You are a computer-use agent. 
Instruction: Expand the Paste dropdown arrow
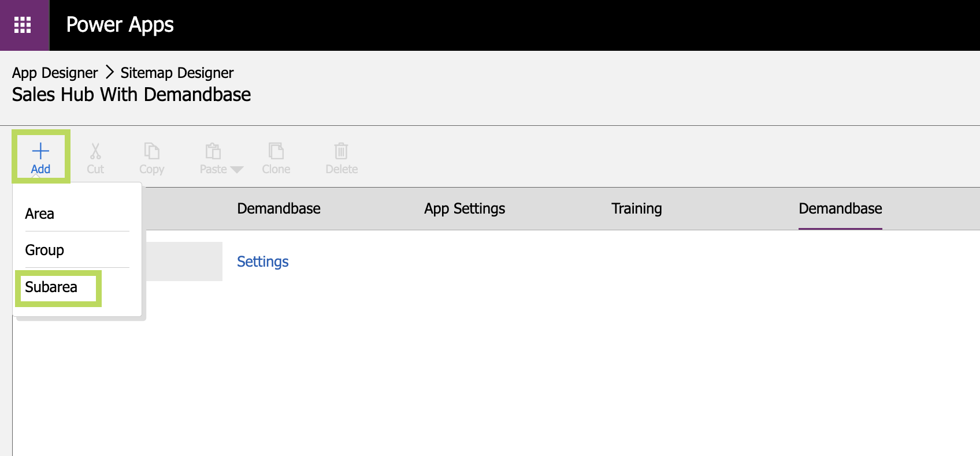[x=237, y=170]
